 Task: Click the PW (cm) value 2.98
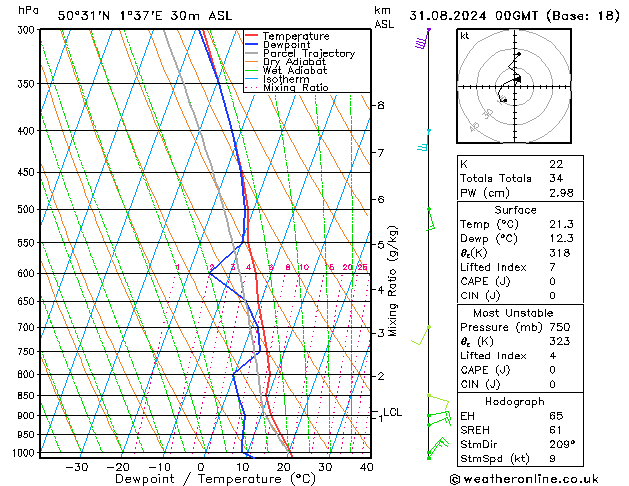tap(557, 193)
